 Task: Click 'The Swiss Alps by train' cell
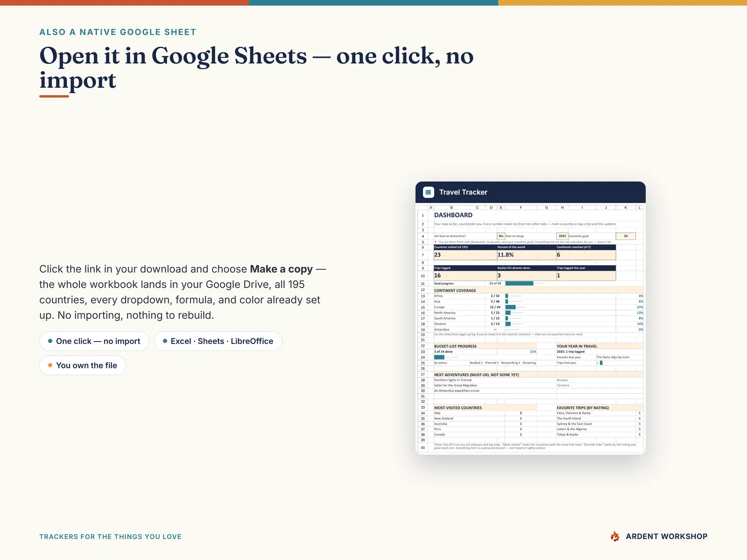613,357
